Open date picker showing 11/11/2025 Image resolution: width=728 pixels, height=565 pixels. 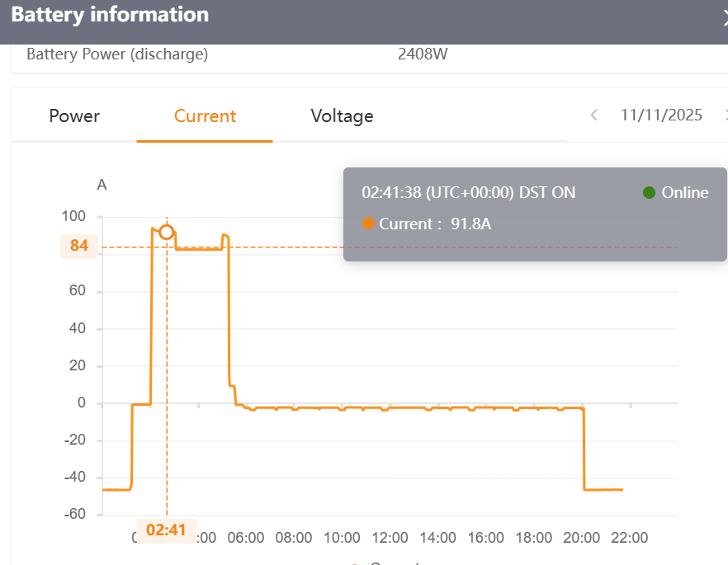tap(661, 115)
